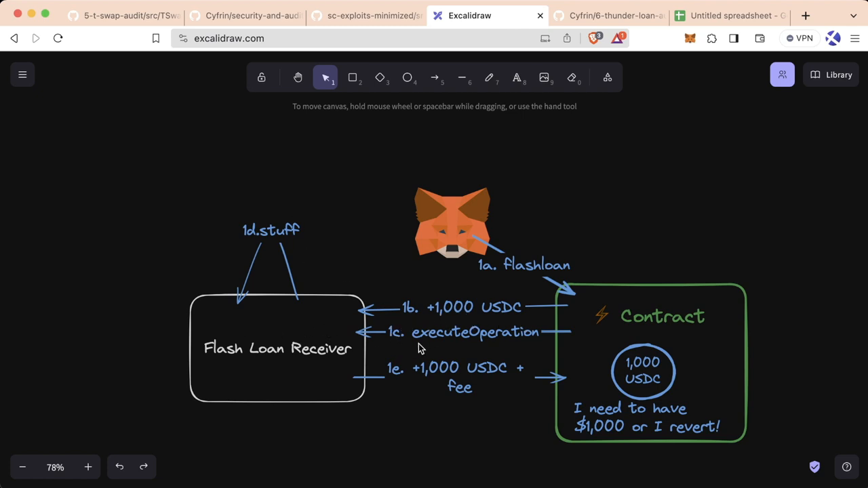
Task: Click the zoom in plus button
Action: coord(88,467)
